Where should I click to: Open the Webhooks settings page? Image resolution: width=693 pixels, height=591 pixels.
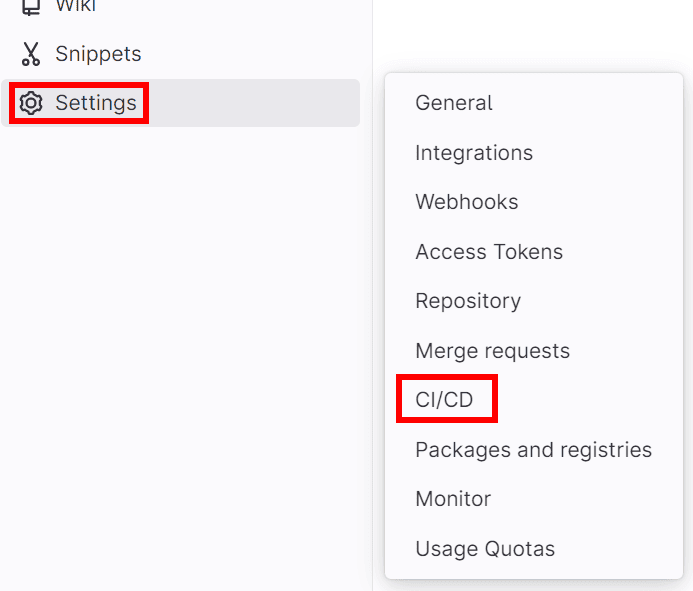coord(467,202)
